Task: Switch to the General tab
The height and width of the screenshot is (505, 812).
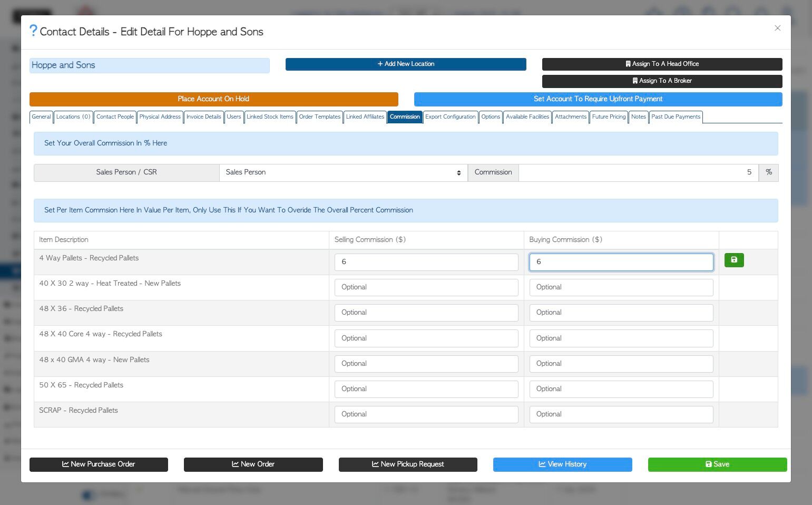Action: (x=41, y=117)
